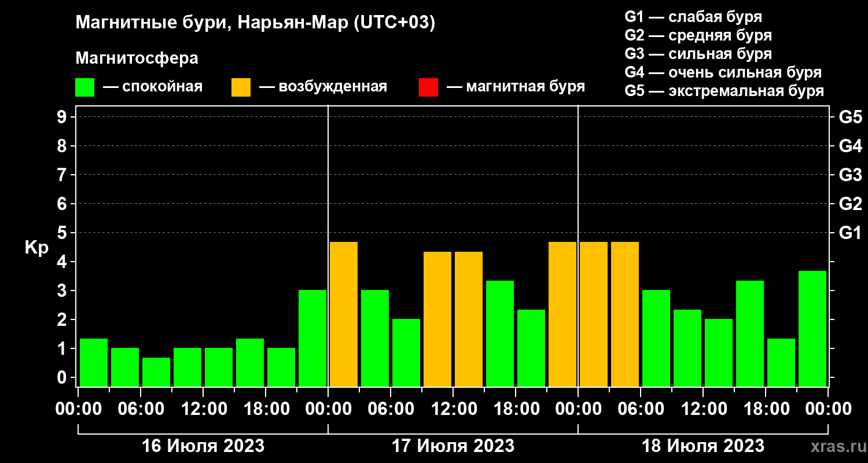Click the green 17 July 15:00–18:00 bar
The image size is (868, 463).
pyautogui.click(x=500, y=333)
